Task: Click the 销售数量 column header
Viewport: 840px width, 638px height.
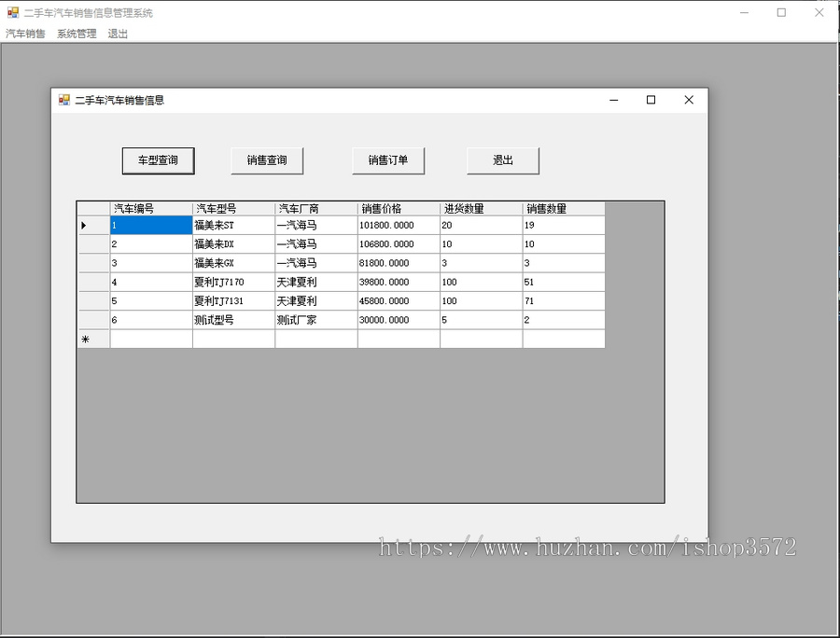Action: click(x=564, y=209)
